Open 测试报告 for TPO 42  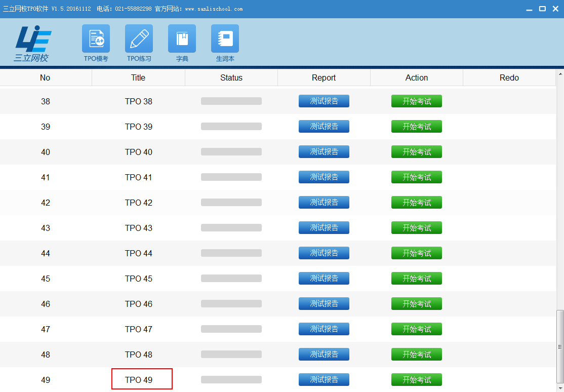click(x=324, y=202)
